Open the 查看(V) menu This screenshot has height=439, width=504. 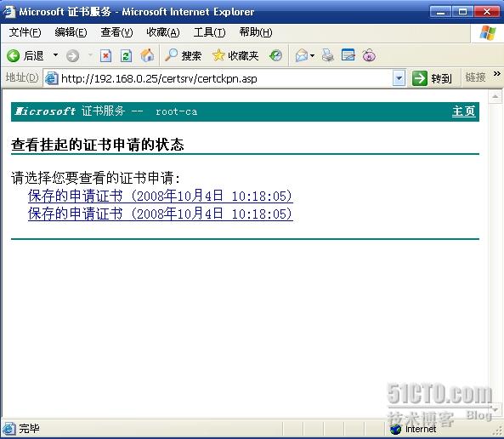[116, 32]
